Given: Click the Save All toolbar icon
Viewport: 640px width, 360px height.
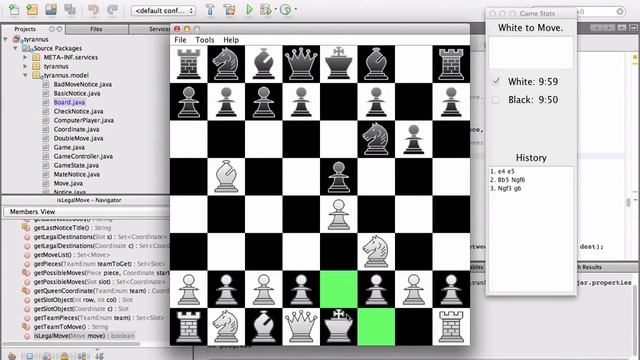Looking at the screenshot, I should pyautogui.click(x=70, y=10).
